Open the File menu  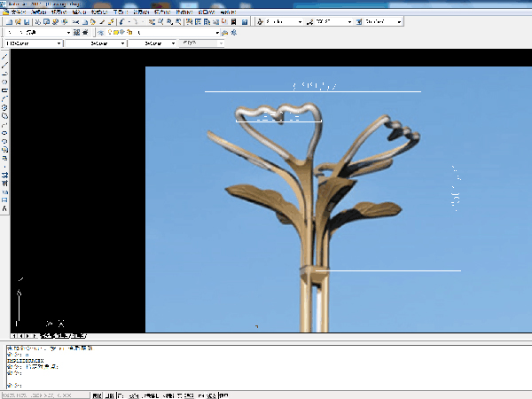18,12
